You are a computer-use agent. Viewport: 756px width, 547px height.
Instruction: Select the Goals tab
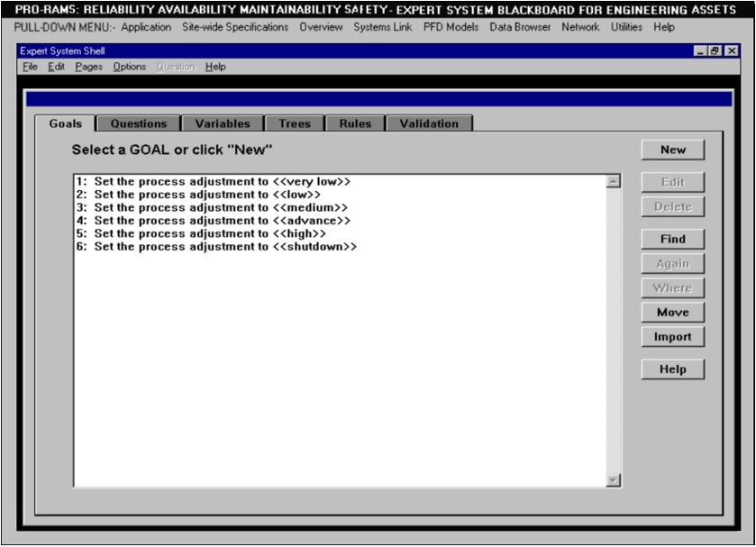pyautogui.click(x=66, y=123)
